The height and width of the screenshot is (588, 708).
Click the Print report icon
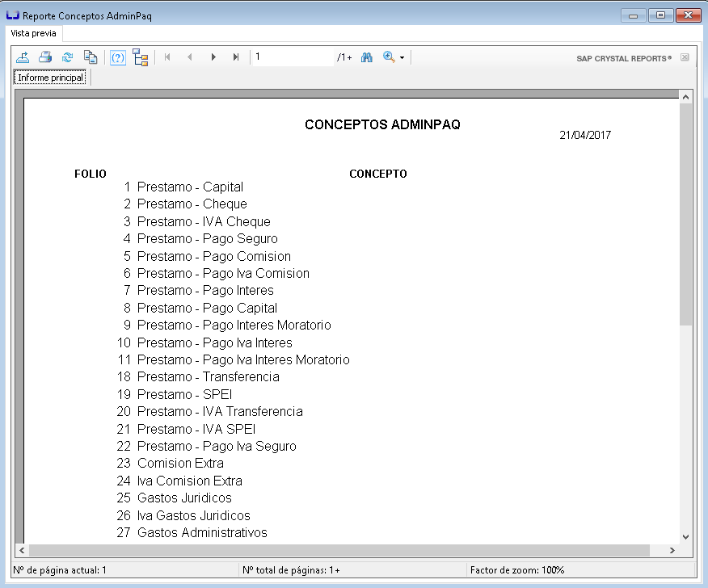tap(45, 57)
